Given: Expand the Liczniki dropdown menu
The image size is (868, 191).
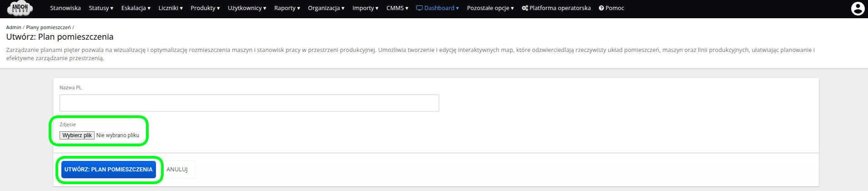Looking at the screenshot, I should 171,8.
